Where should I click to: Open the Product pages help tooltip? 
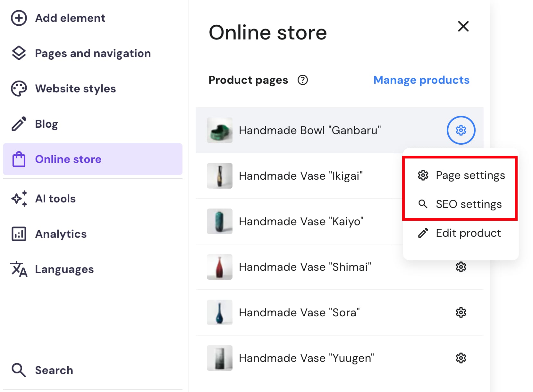(x=302, y=80)
